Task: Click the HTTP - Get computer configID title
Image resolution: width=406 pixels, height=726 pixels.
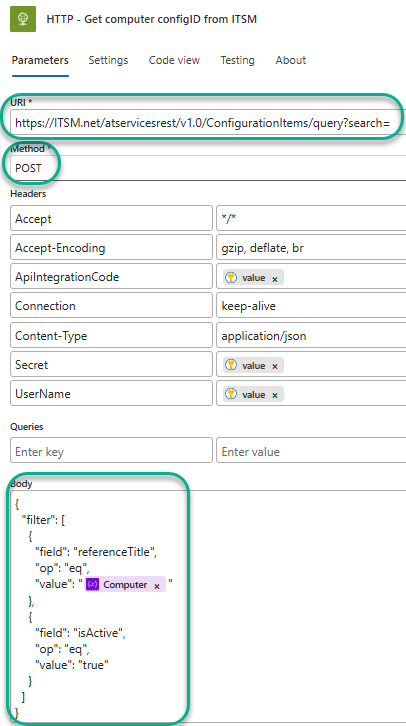Action: point(152,19)
